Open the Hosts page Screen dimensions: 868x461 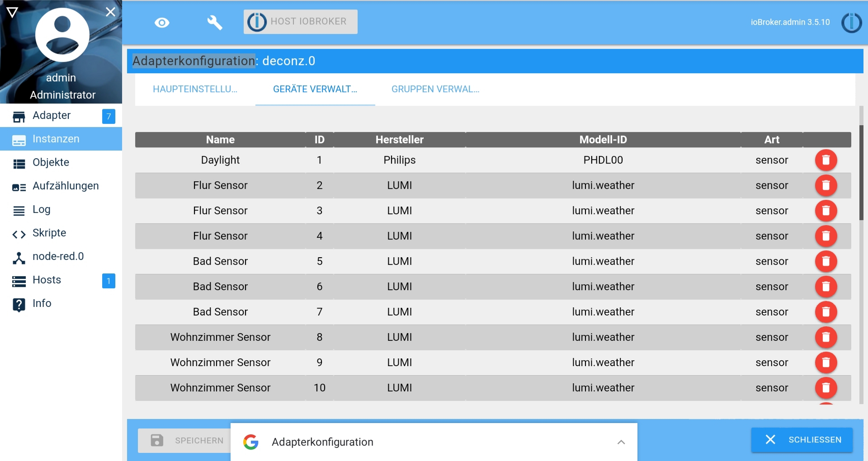(x=61, y=280)
